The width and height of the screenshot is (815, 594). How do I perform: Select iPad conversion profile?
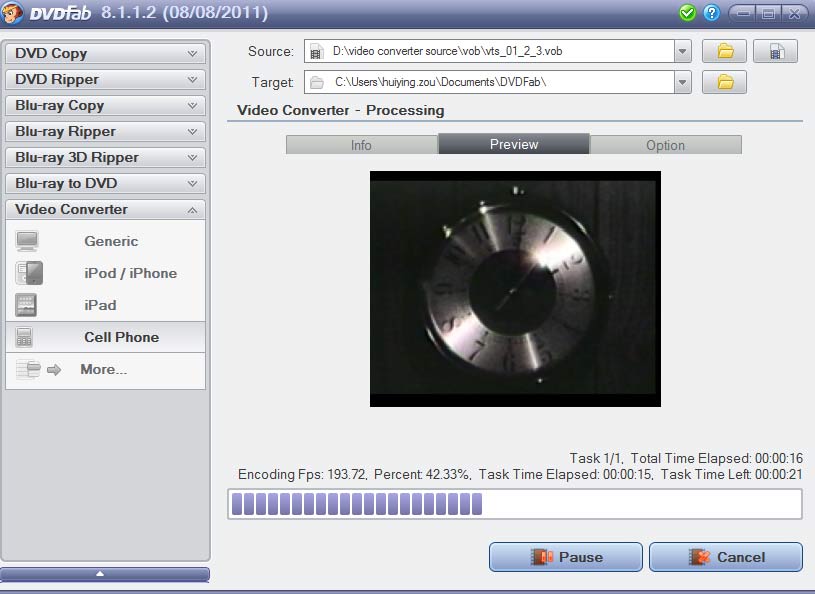[106, 306]
